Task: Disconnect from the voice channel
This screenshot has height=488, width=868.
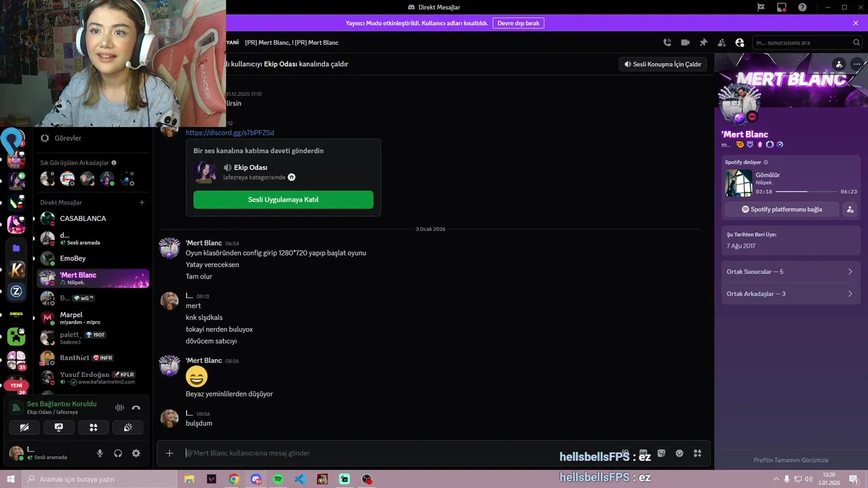Action: (x=136, y=407)
